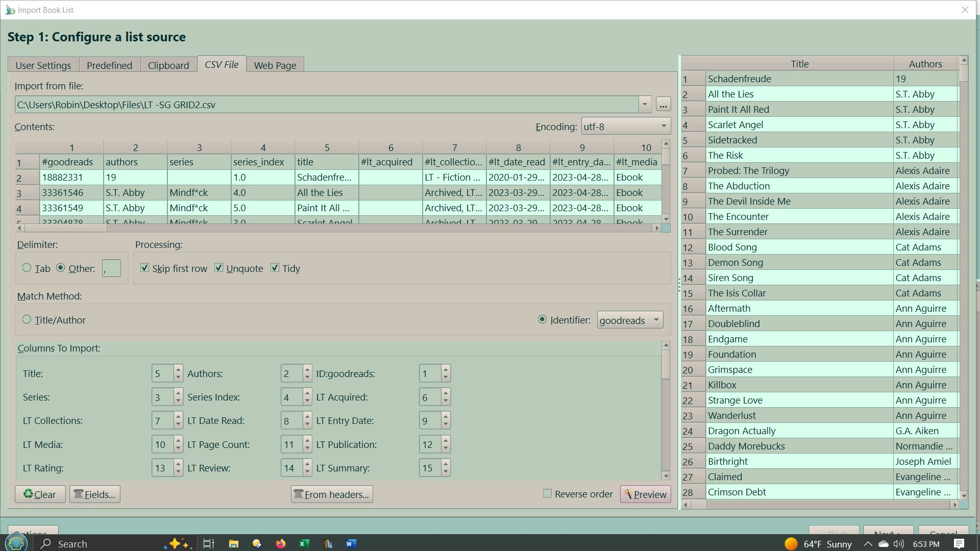Open Firefox from the taskbar
Image resolution: width=980 pixels, height=551 pixels.
(x=280, y=543)
